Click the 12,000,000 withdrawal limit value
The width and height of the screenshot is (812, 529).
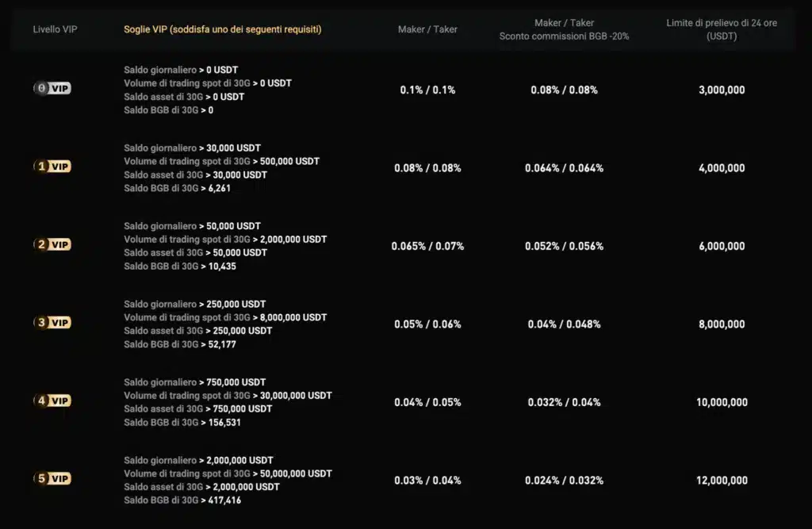[x=722, y=480]
